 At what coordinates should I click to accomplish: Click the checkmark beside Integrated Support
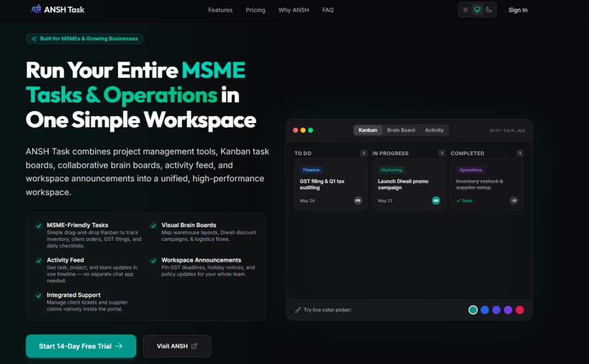(x=38, y=296)
